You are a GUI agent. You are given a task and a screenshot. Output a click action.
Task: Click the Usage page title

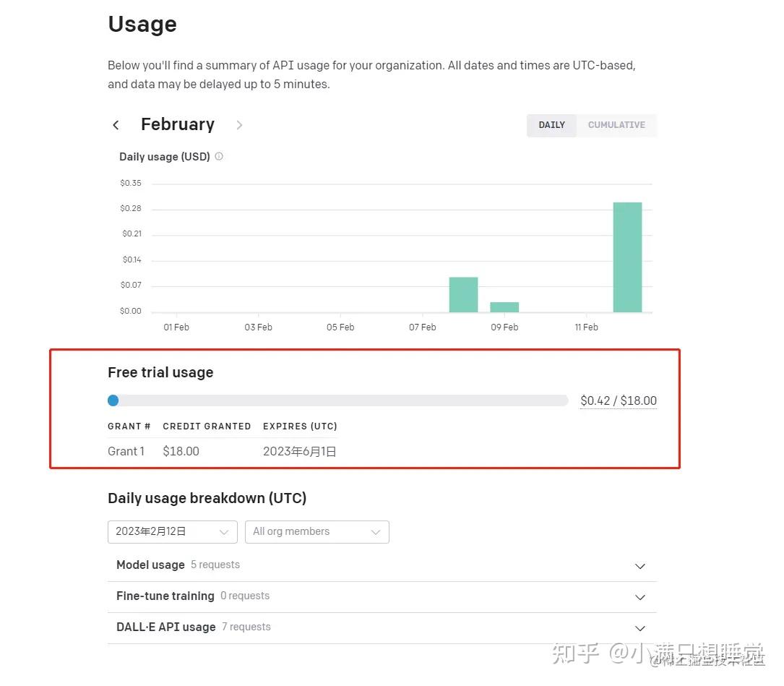point(142,24)
